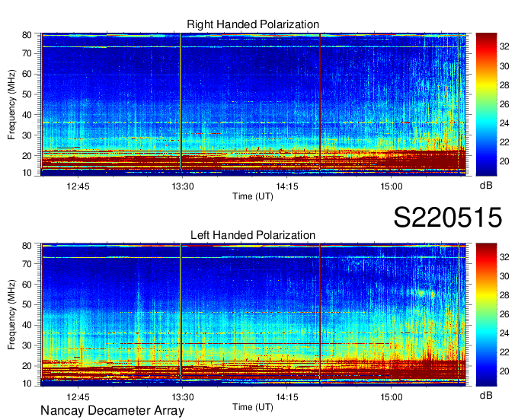The width and height of the screenshot is (518, 420).
Task: Click the 15:00 tick under Left Handed plot
Action: pyautogui.click(x=392, y=397)
